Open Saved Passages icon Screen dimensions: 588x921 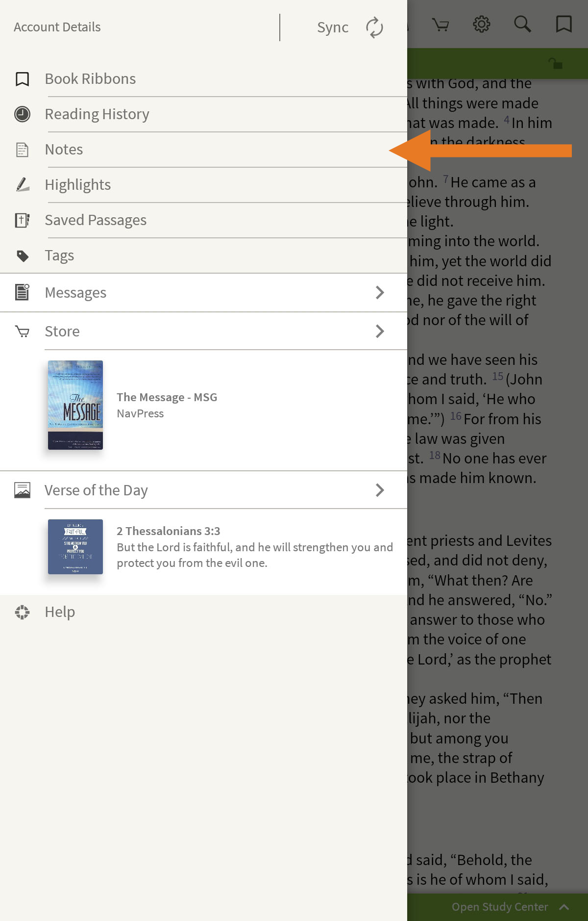coord(22,220)
